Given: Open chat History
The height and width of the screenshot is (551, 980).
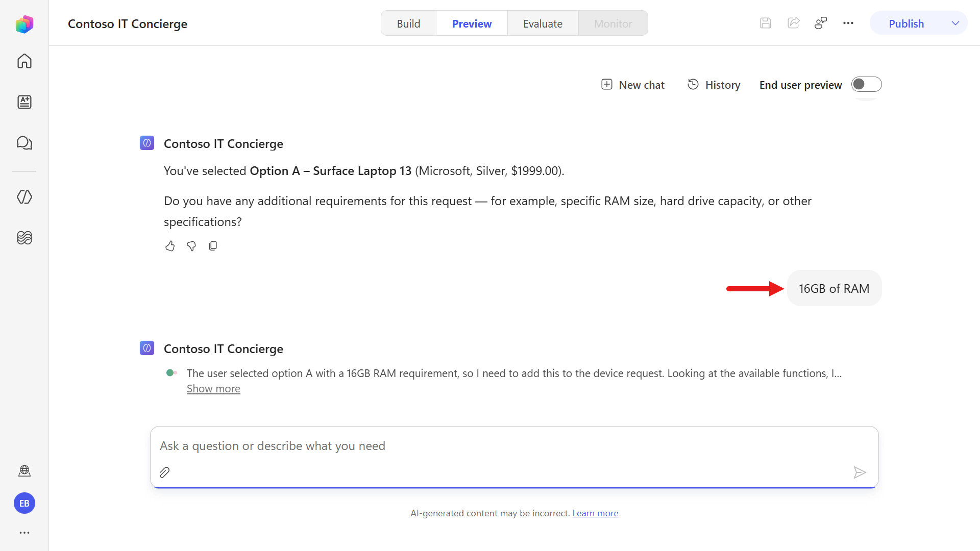Looking at the screenshot, I should 714,85.
